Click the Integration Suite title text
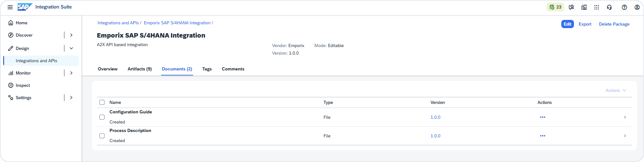 coord(53,7)
